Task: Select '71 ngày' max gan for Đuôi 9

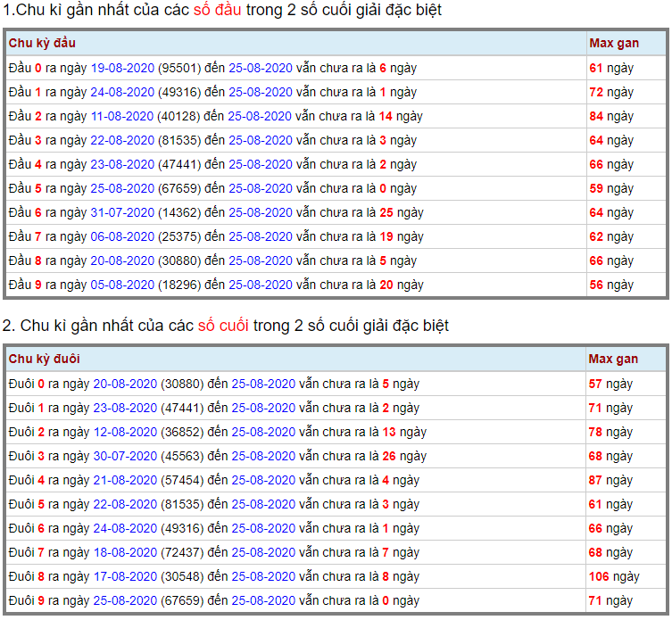Action: [610, 600]
